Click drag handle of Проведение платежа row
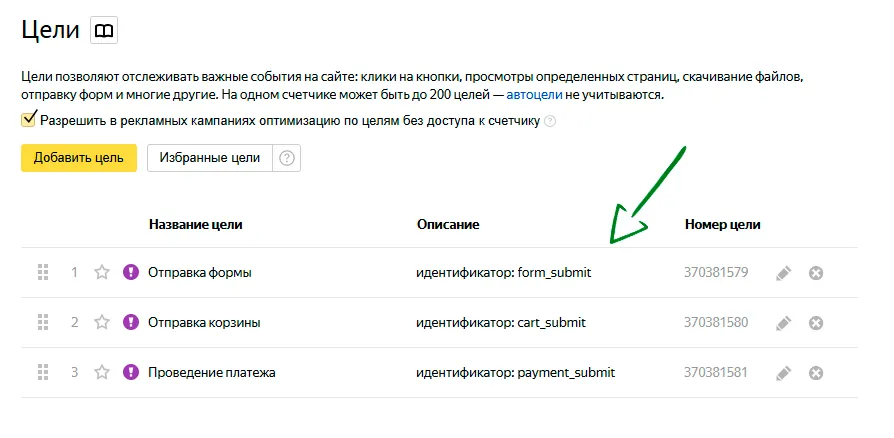 pyautogui.click(x=43, y=373)
